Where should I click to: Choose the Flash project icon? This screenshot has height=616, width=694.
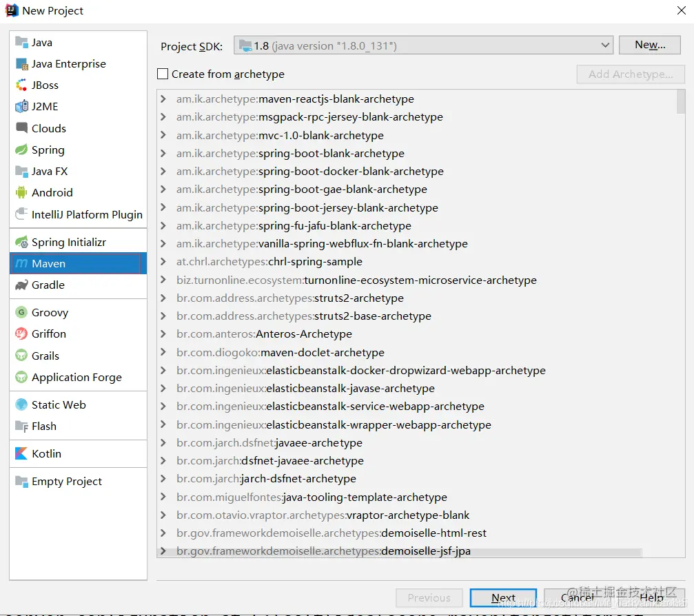[21, 426]
